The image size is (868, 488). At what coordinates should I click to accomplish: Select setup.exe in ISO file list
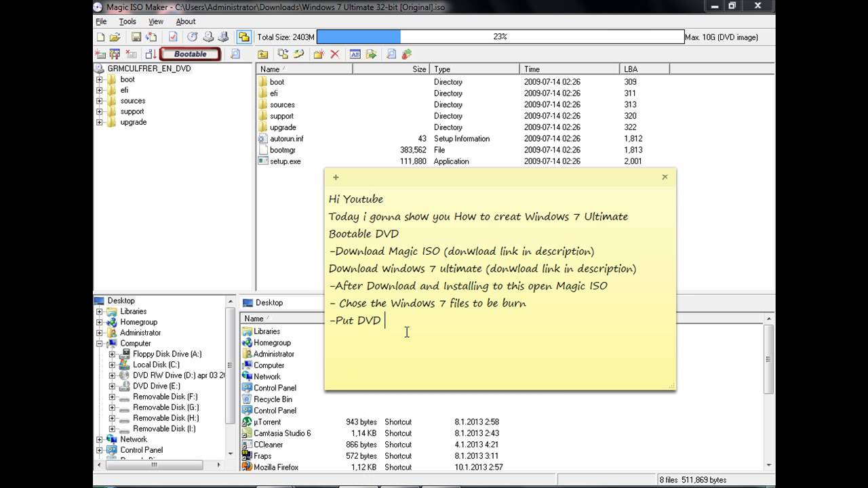click(x=285, y=161)
